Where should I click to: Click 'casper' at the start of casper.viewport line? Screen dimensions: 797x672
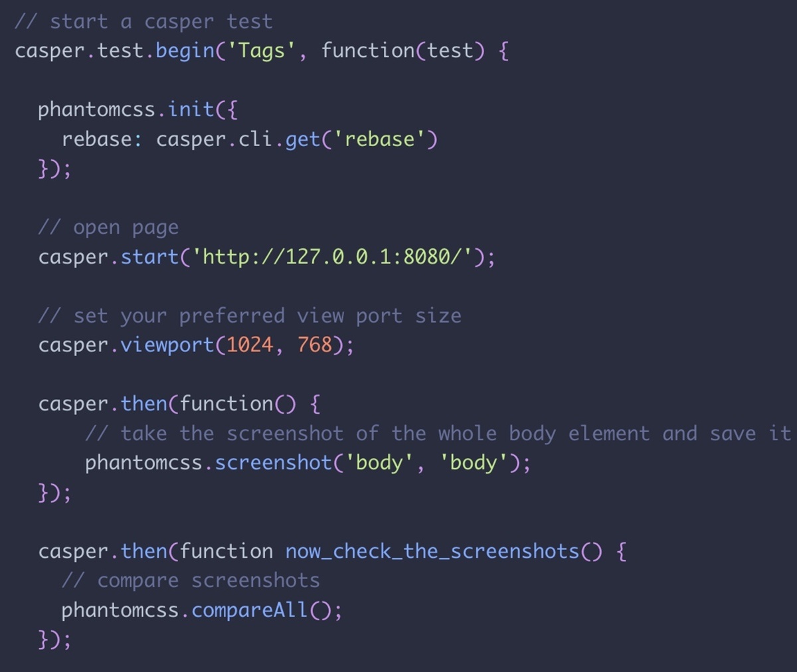coord(73,346)
